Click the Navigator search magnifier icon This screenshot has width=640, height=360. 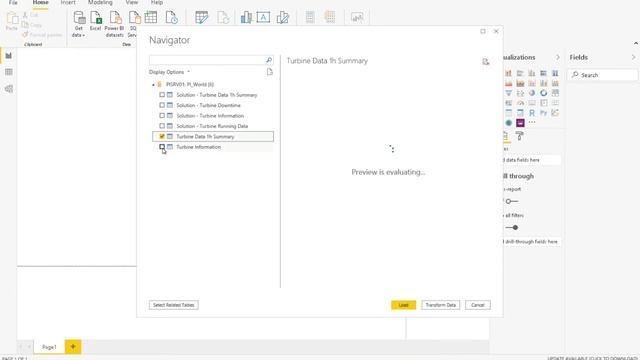[x=269, y=60]
